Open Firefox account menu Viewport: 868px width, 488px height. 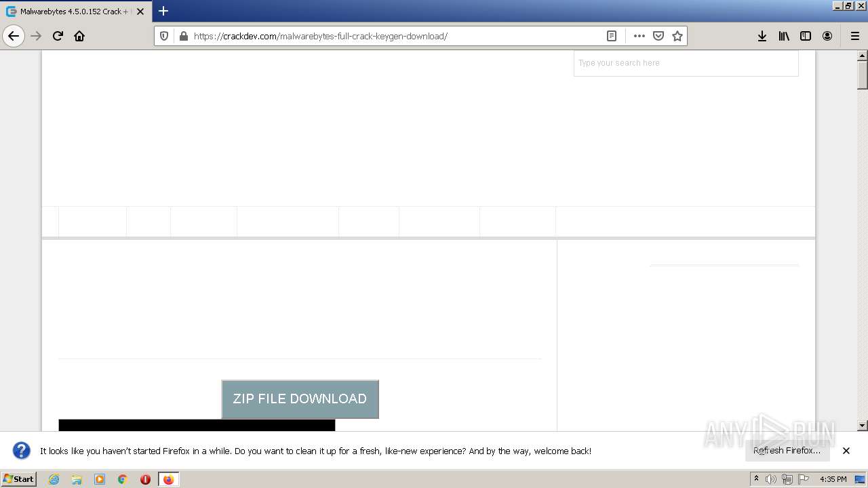click(x=827, y=36)
